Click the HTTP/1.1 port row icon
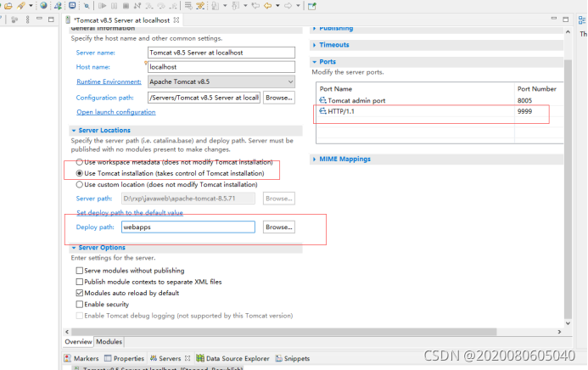The width and height of the screenshot is (588, 370). 322,111
